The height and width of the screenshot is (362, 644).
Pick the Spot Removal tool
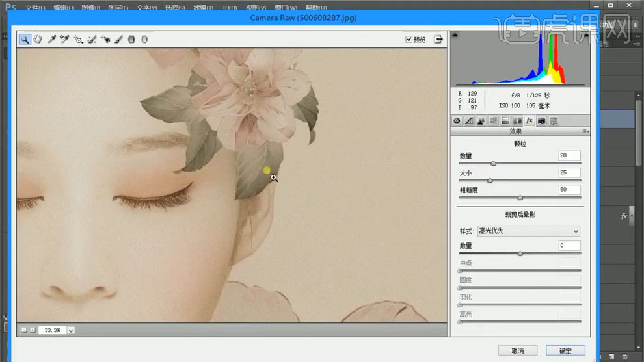92,39
